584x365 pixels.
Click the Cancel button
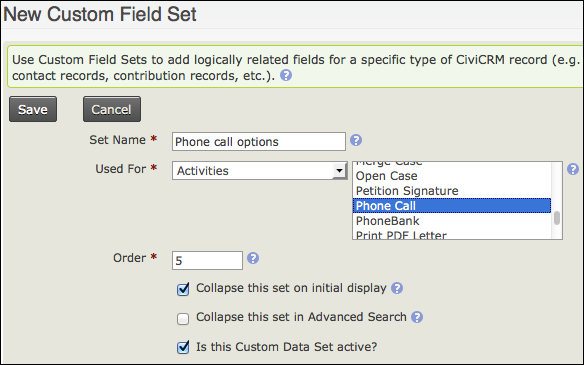112,109
